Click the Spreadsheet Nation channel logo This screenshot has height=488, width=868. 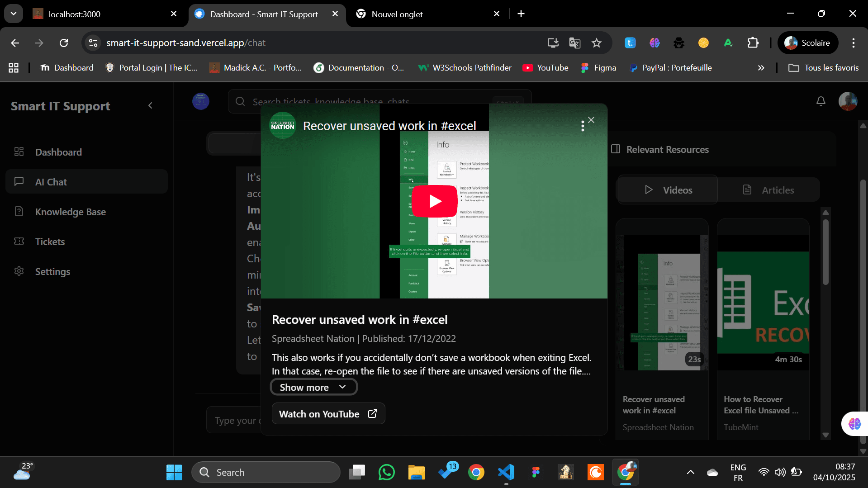[x=283, y=125]
